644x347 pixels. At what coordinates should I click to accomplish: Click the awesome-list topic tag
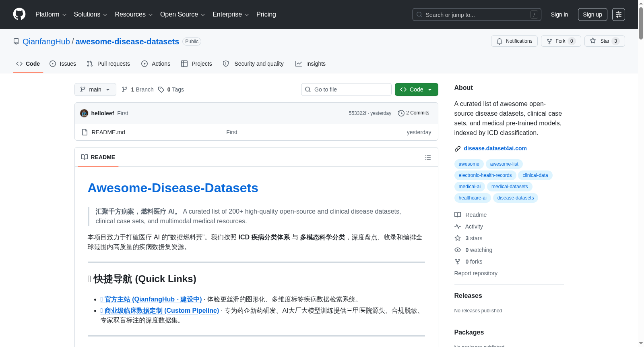(504, 164)
